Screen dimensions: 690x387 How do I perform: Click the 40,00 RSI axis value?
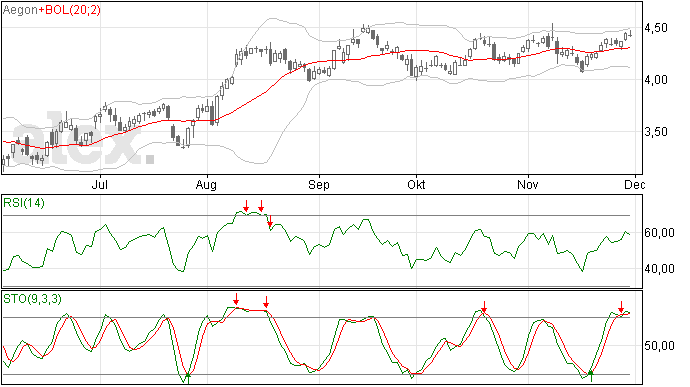pos(659,269)
